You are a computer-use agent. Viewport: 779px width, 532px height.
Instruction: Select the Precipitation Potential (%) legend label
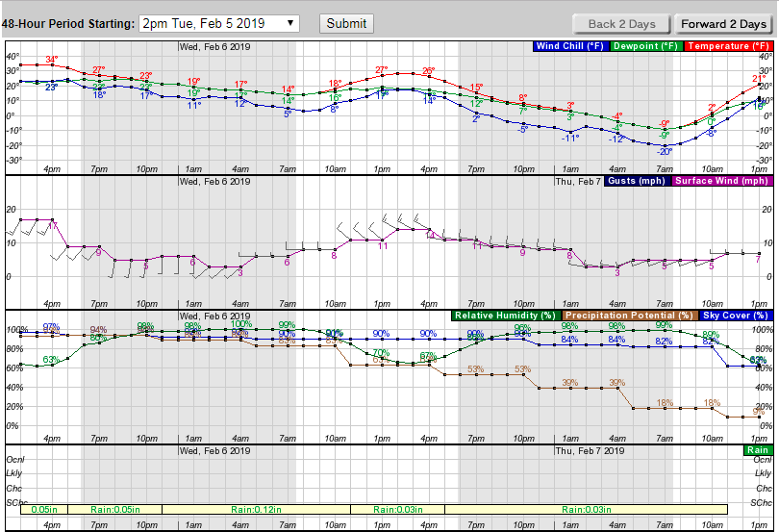coord(629,316)
